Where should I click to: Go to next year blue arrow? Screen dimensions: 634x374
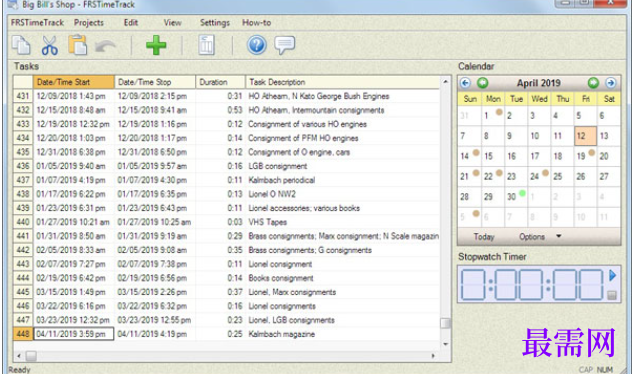coord(611,83)
